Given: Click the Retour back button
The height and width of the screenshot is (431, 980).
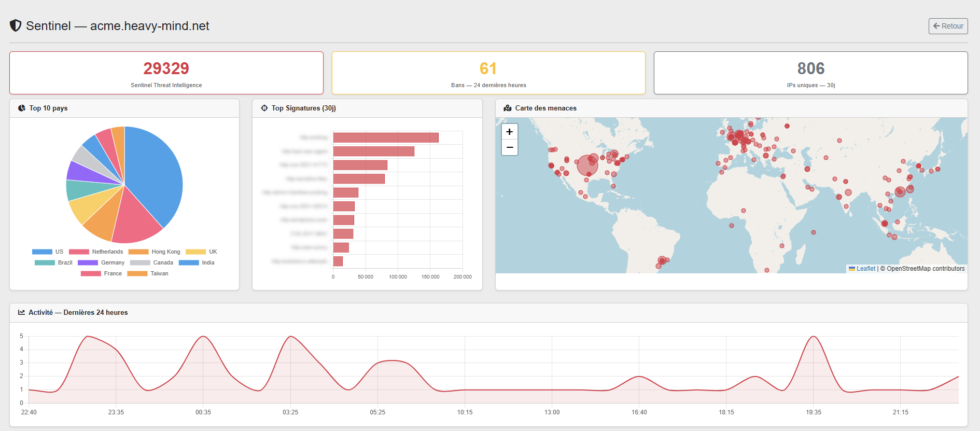Looking at the screenshot, I should pyautogui.click(x=948, y=26).
